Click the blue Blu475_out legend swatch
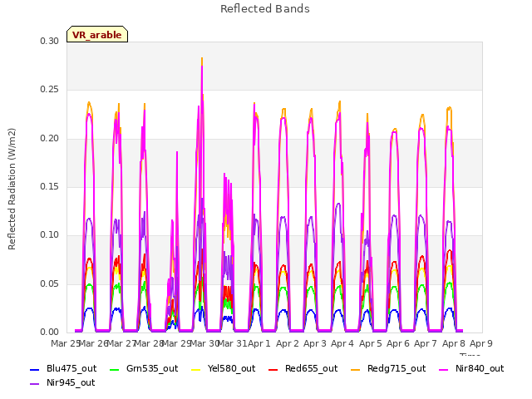 (x=35, y=369)
